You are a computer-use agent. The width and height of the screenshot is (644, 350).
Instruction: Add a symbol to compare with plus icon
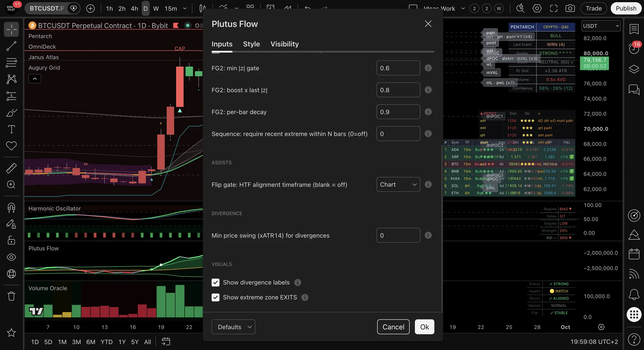pyautogui.click(x=90, y=9)
